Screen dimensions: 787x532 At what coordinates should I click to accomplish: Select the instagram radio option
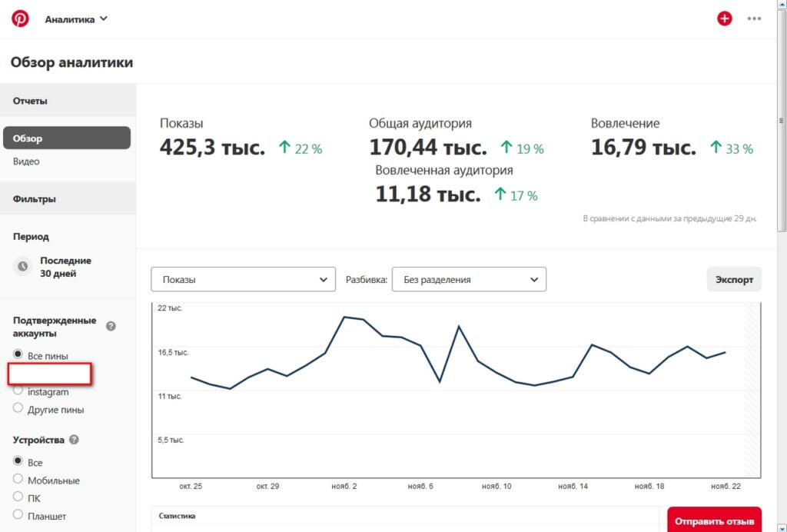(18, 391)
